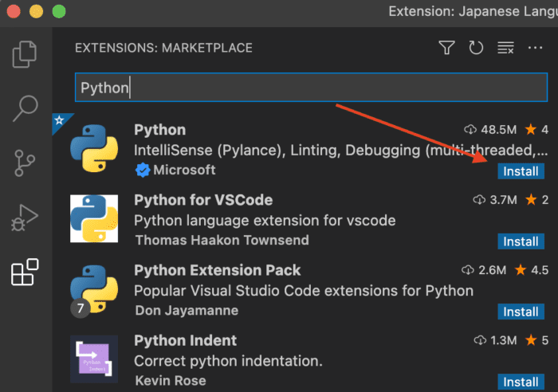Select the Python for VSCode logo
This screenshot has width=558, height=392.
pyautogui.click(x=94, y=218)
